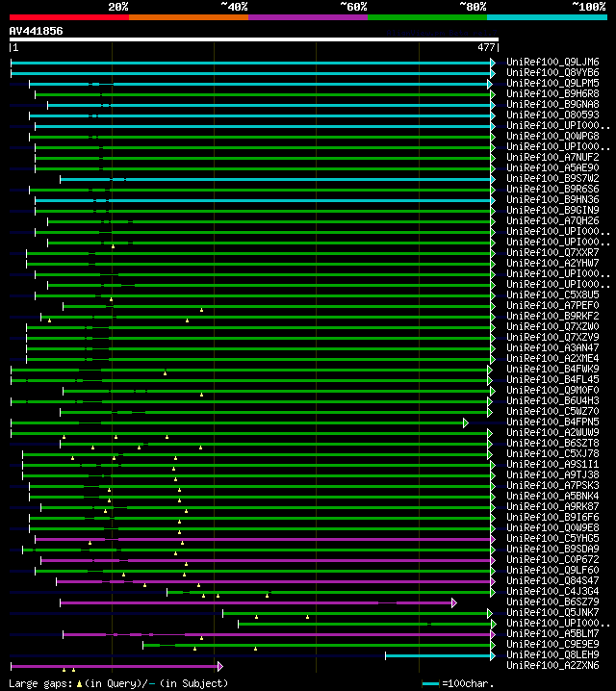Screen dimensions: 616x691
Task: Select the UniRef100_A2ZXN6 hit label
Action: tap(552, 665)
